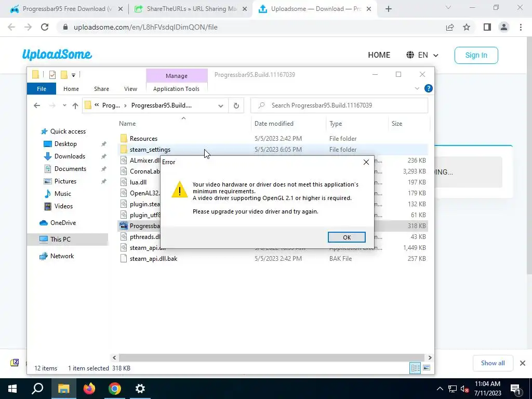
Task: Open the EN language dropdown
Action: (x=422, y=55)
